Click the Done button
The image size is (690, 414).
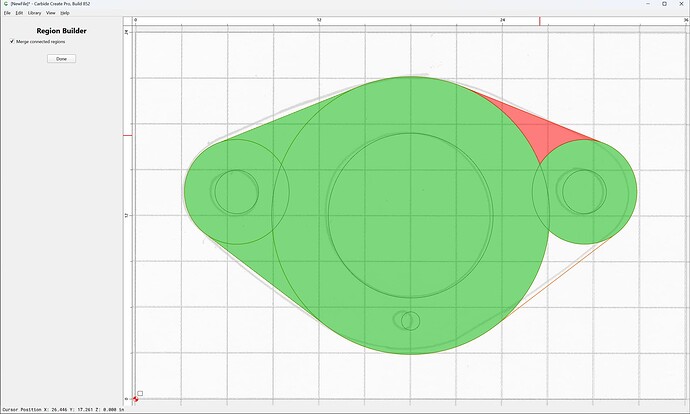click(x=62, y=59)
